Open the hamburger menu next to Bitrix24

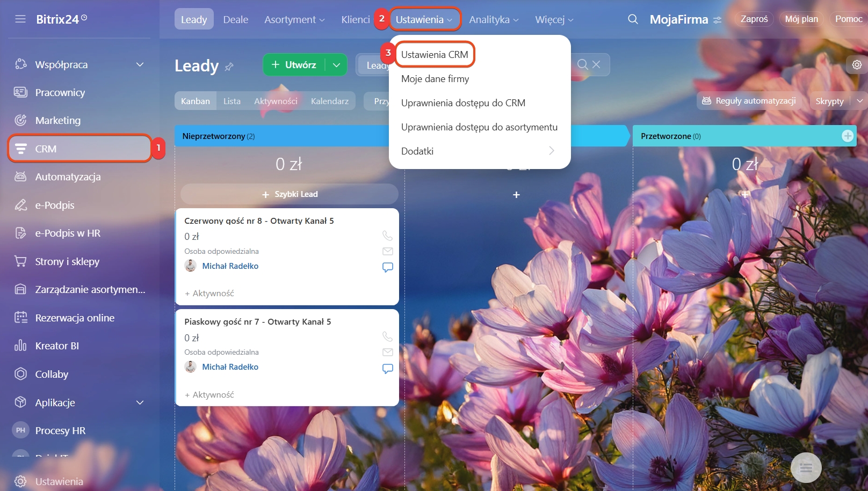(20, 19)
